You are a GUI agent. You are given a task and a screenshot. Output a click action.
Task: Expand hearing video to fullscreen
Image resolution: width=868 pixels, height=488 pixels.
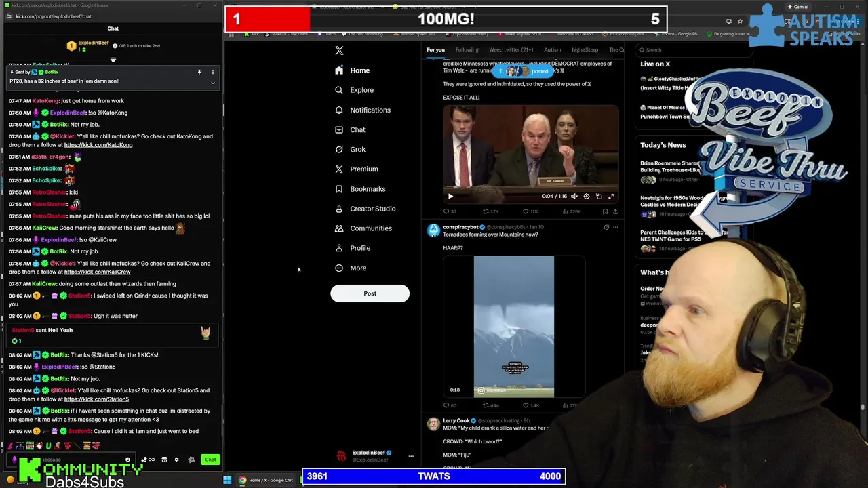[611, 197]
